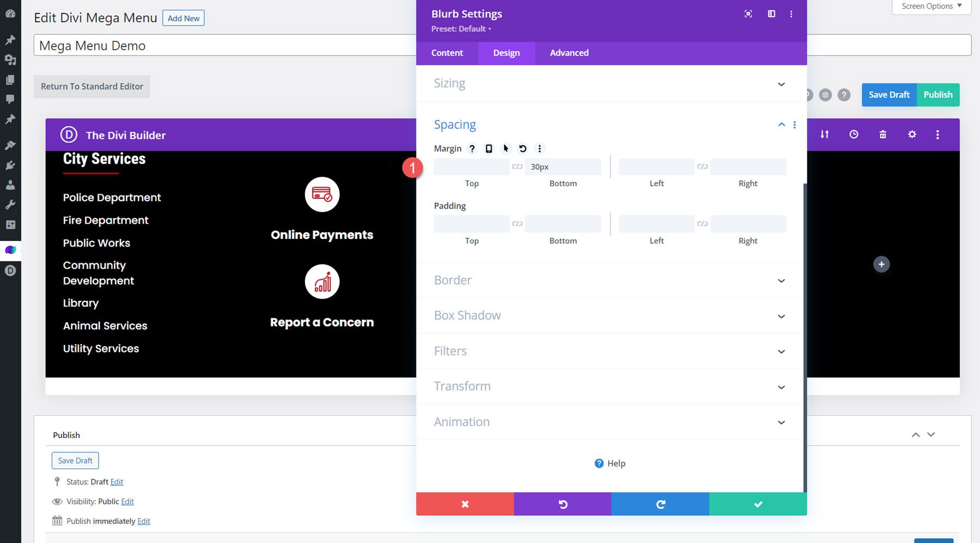Open Divi Builder editing history
The width and height of the screenshot is (980, 543).
(854, 134)
